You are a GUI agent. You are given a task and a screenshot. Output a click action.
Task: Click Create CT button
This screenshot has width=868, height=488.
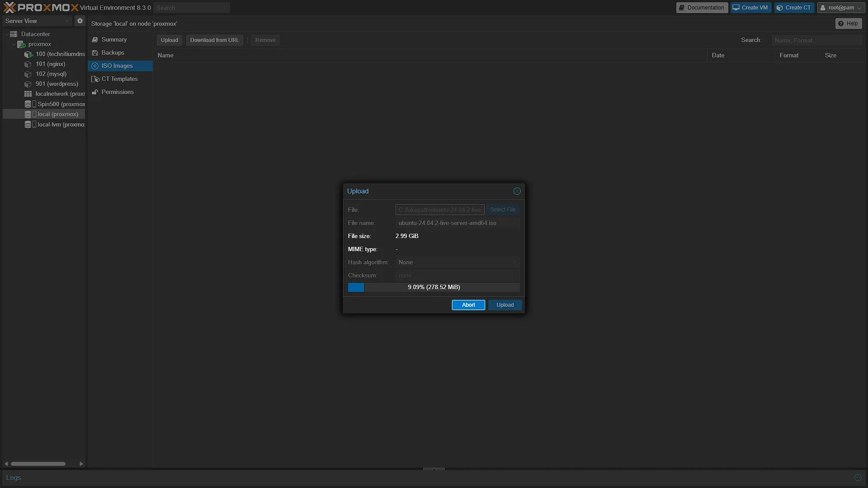794,8
